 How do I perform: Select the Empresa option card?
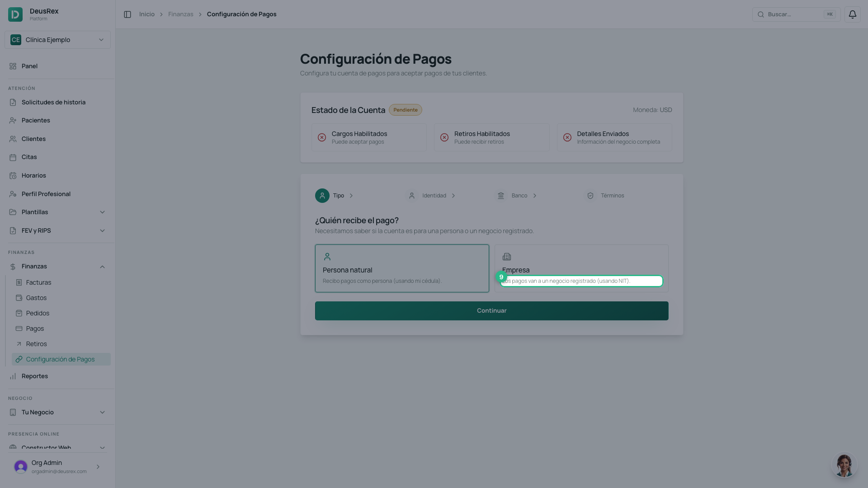[x=581, y=268]
